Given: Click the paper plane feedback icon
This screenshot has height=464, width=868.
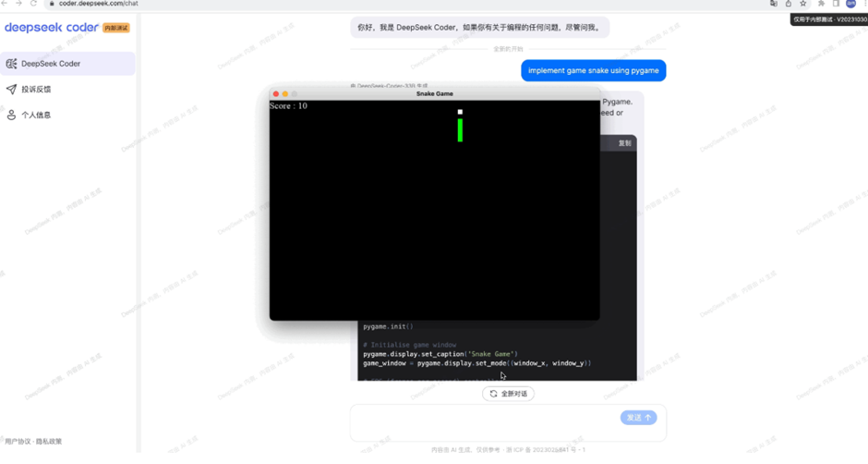Looking at the screenshot, I should pos(11,90).
